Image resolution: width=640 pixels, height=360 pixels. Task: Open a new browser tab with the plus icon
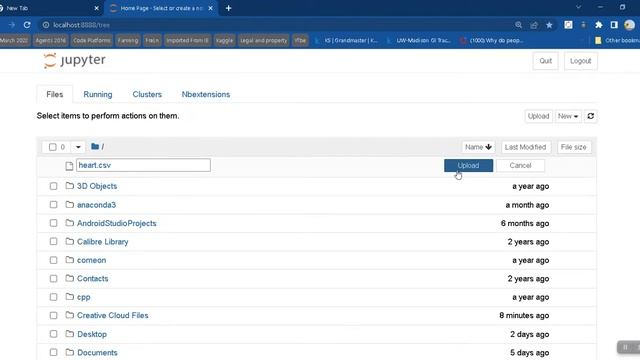point(229,8)
